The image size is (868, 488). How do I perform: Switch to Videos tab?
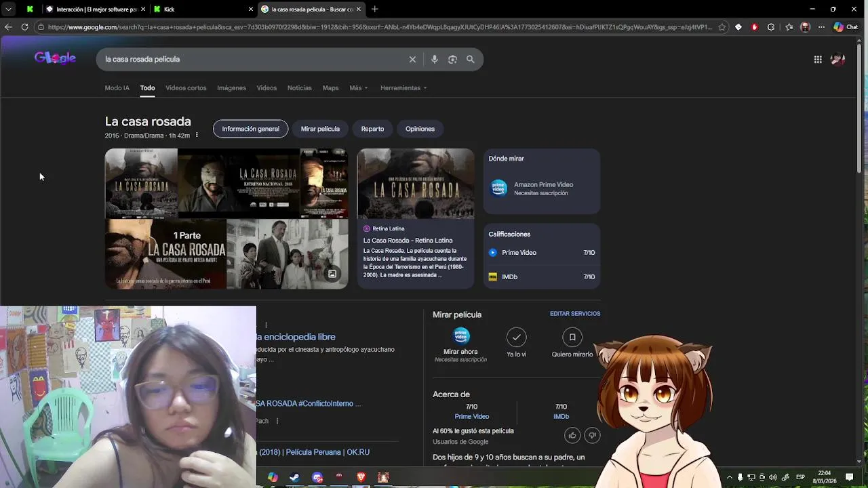tap(267, 87)
